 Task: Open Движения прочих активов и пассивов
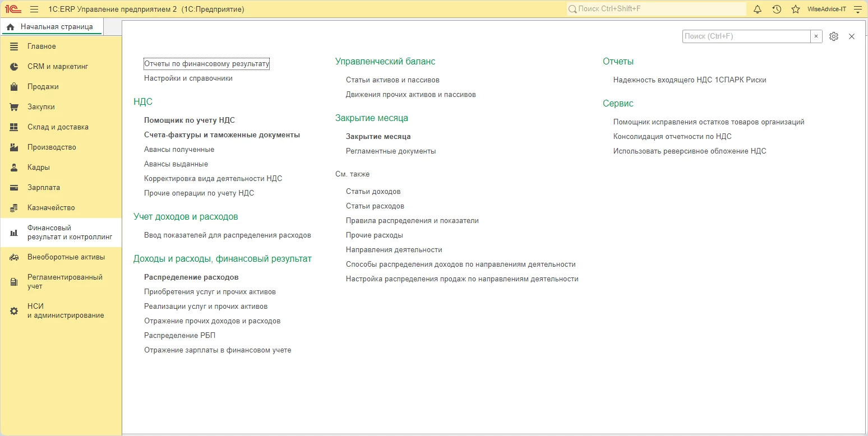pyautogui.click(x=411, y=95)
